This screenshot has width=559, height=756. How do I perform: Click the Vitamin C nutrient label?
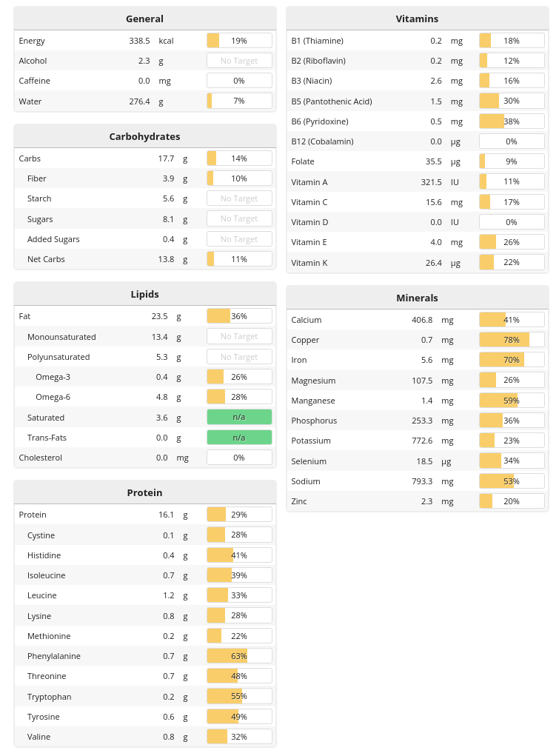309,202
